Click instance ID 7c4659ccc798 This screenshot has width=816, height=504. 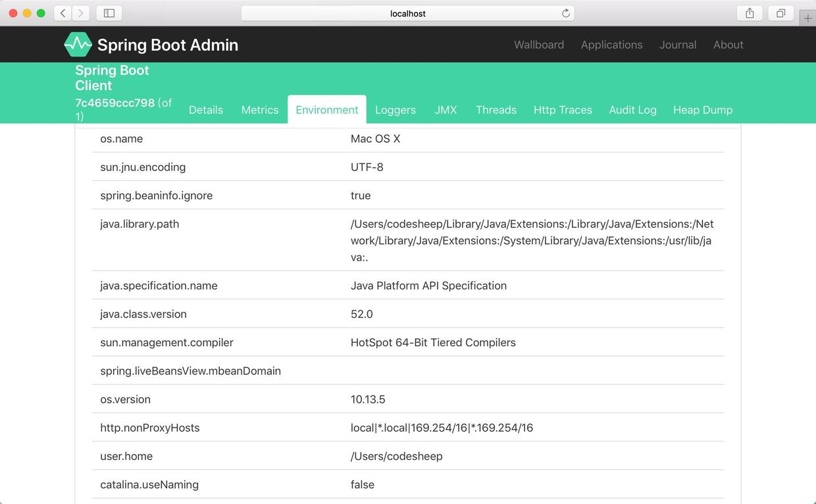pyautogui.click(x=115, y=103)
